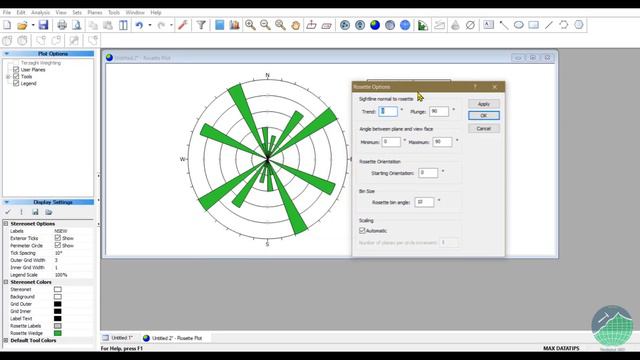Viewport: 640px width, 360px height.
Task: Select the Text Box annotation tool
Action: [488, 25]
